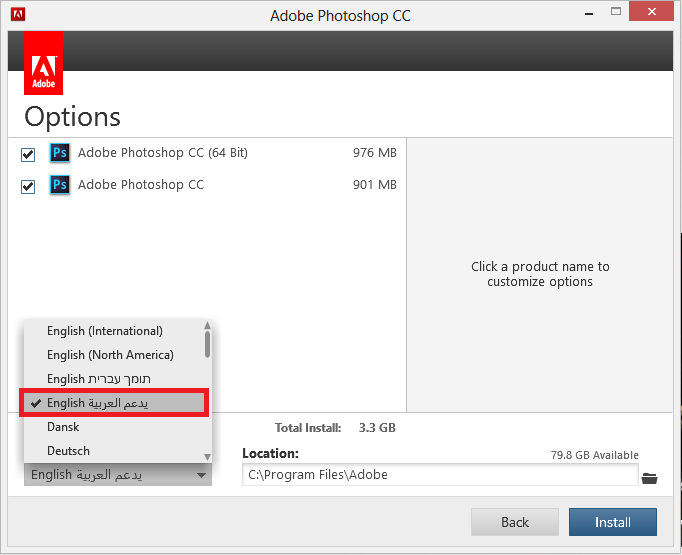This screenshot has width=682, height=555.
Task: Uncheck Adobe Photoshop CC (64 Bit) checkbox
Action: click(x=28, y=154)
